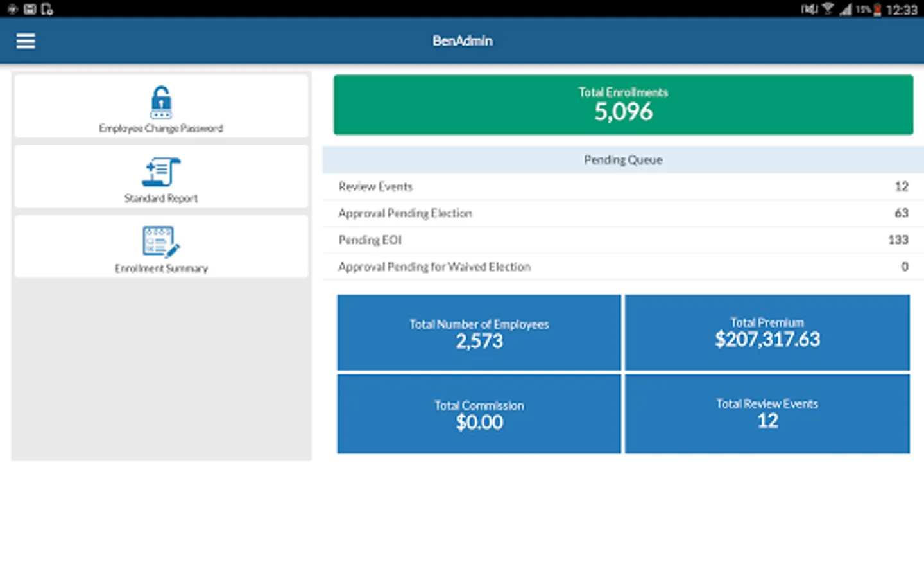This screenshot has height=578, width=924.
Task: Tap the battery status icon
Action: tap(877, 9)
